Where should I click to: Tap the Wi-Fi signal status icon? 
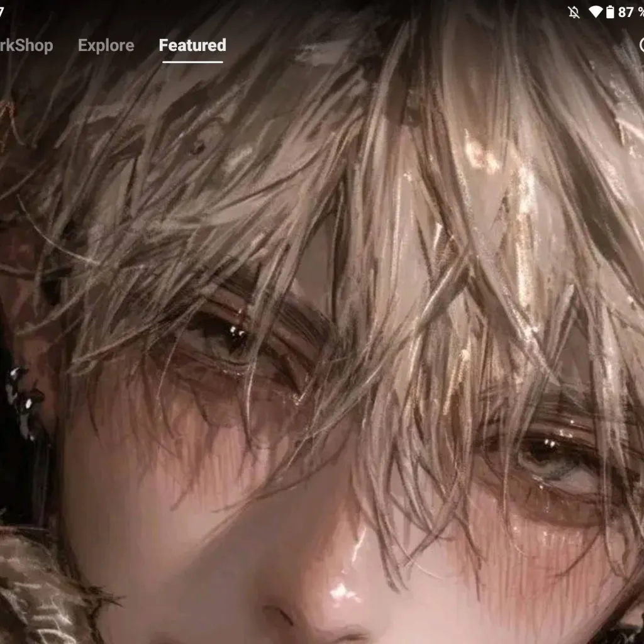click(594, 12)
